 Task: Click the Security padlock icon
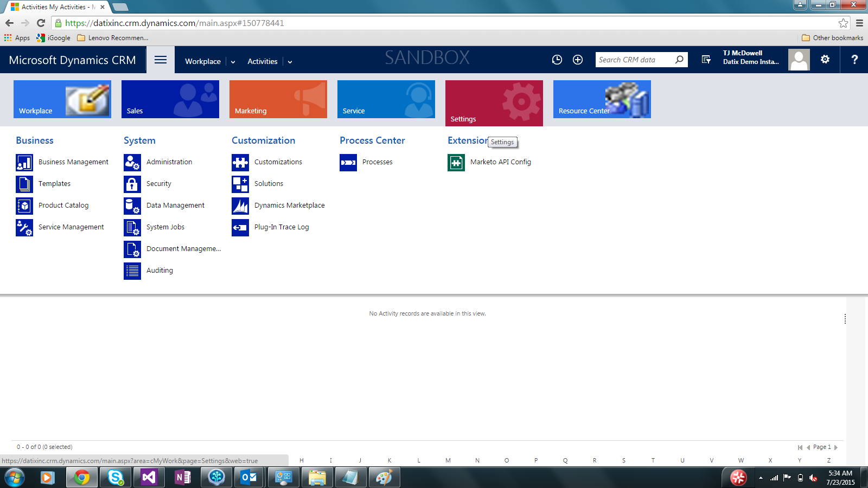132,184
